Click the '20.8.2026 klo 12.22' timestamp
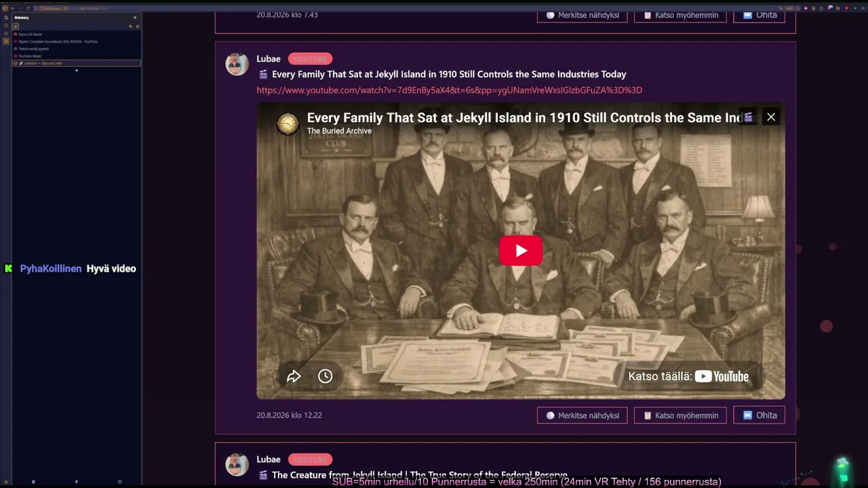Image resolution: width=868 pixels, height=488 pixels. tap(289, 415)
